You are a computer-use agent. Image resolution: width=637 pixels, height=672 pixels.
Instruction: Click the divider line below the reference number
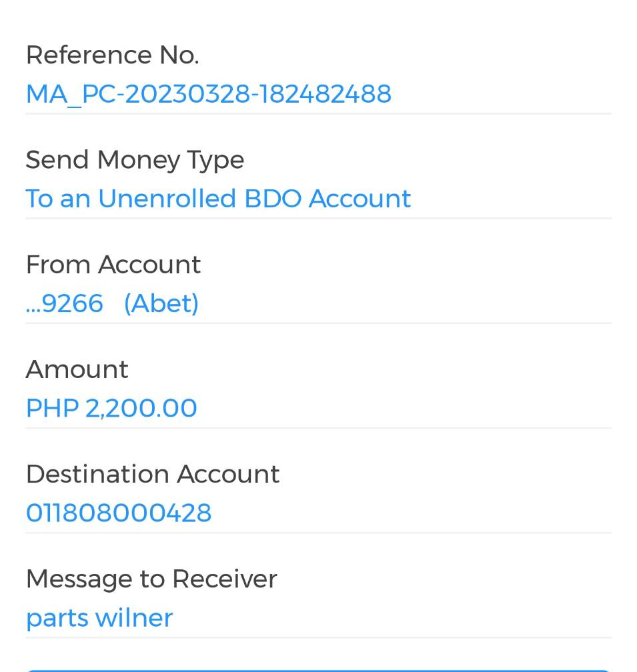point(318,114)
